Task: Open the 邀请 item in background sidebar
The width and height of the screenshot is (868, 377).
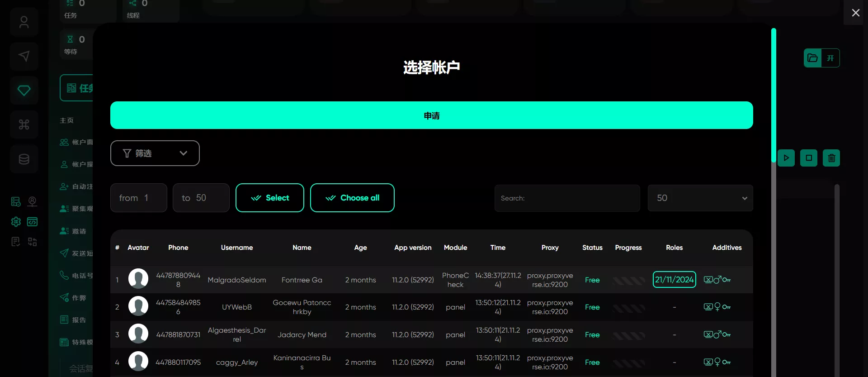Action: [x=73, y=231]
